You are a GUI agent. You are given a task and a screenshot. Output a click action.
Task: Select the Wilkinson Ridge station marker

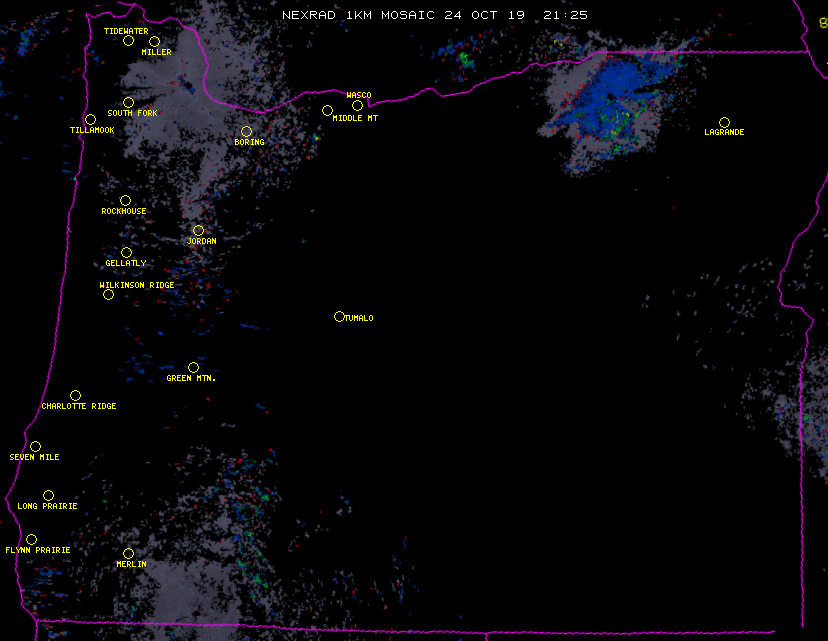[108, 294]
